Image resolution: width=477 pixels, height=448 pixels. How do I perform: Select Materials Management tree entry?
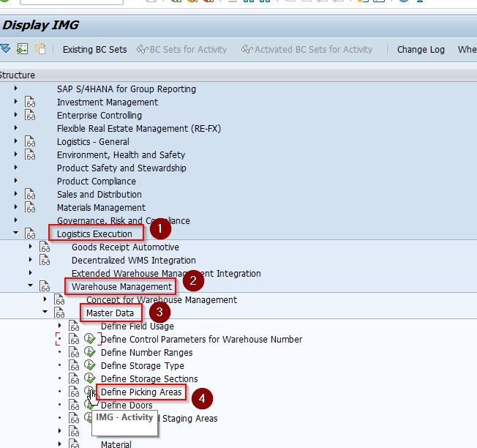[101, 208]
